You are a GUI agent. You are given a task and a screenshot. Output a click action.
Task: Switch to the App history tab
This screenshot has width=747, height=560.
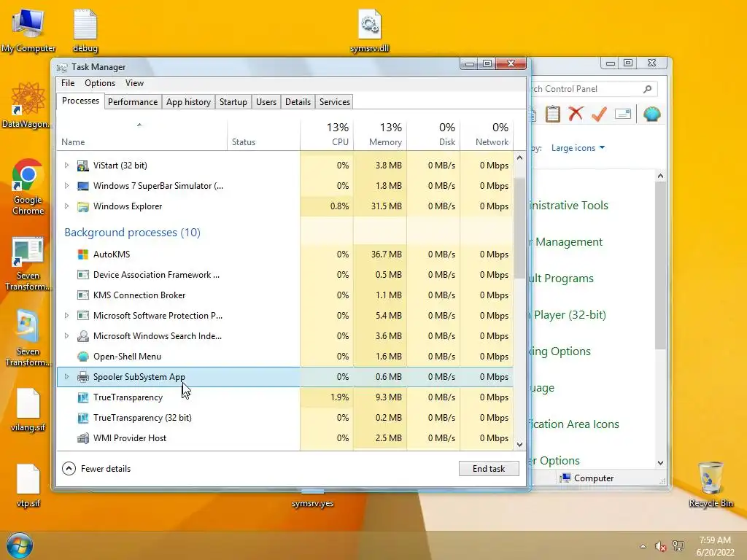[x=188, y=102]
